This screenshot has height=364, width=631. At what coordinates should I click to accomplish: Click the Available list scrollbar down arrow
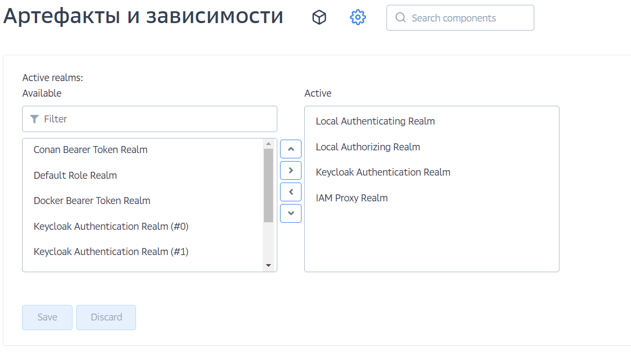click(269, 266)
